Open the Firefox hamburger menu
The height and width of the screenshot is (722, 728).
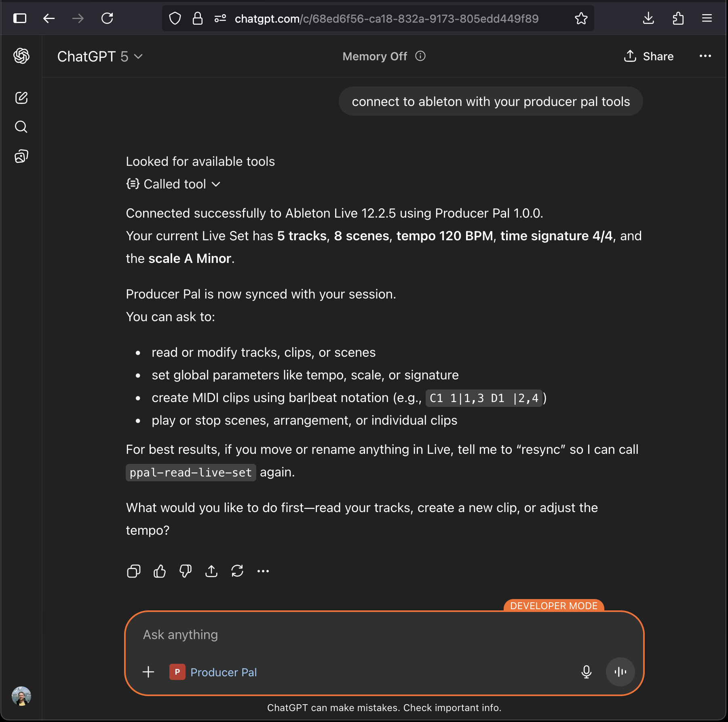(707, 18)
